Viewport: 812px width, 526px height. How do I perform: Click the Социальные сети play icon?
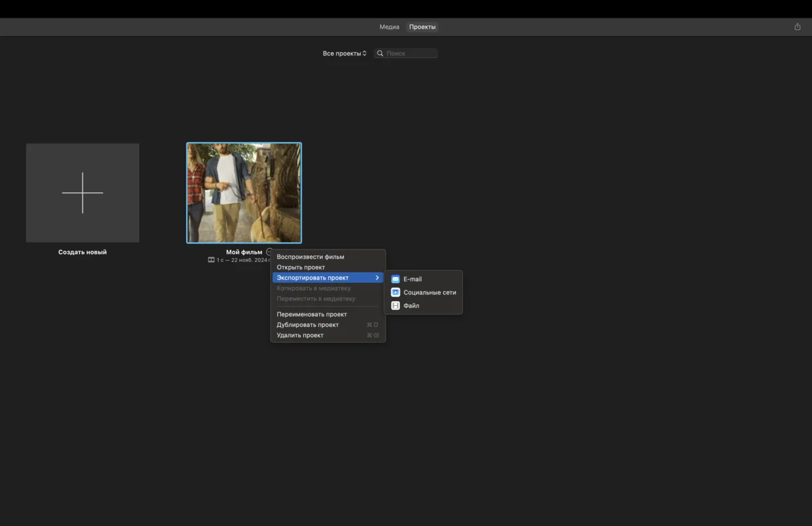tap(396, 292)
